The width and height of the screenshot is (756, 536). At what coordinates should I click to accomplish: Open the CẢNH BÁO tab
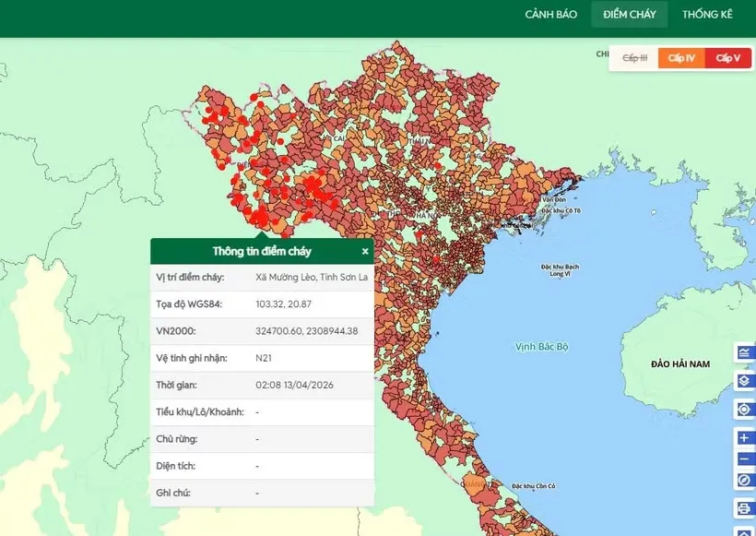[x=550, y=15]
